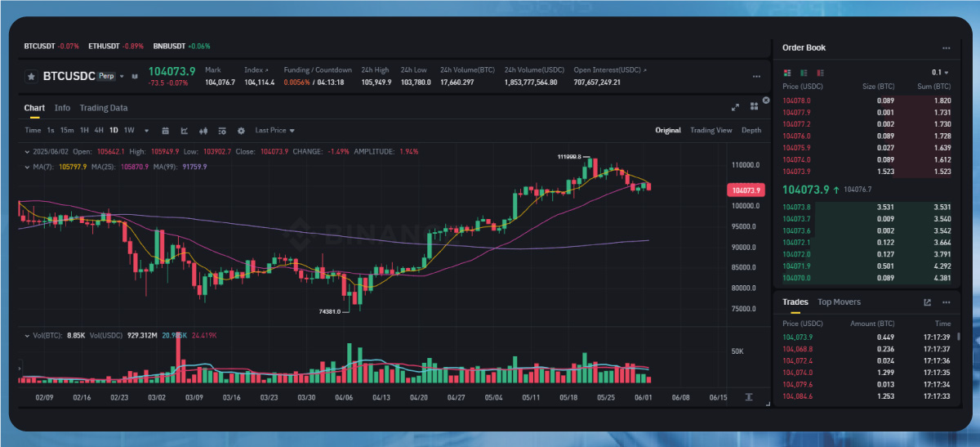980x447 pixels.
Task: Pop out the Trades panel
Action: (x=927, y=302)
